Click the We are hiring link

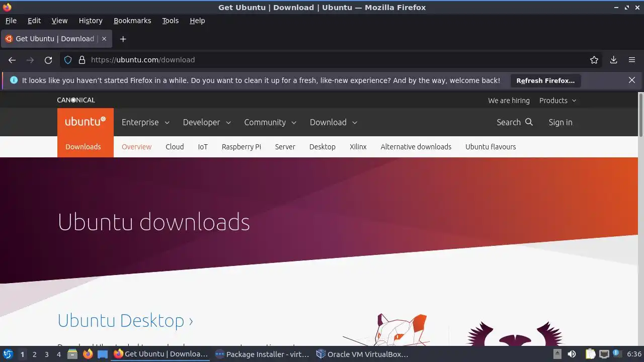tap(509, 101)
